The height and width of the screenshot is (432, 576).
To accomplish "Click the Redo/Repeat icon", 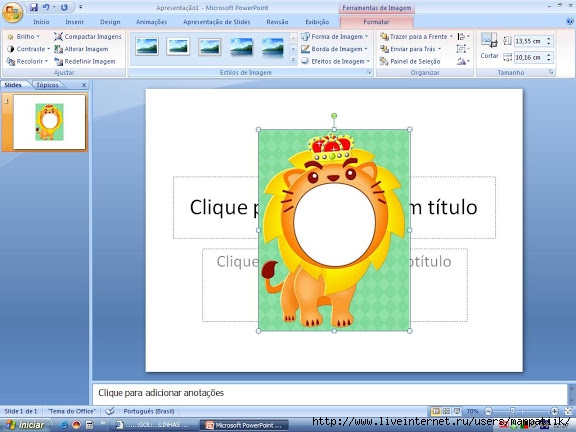I will tap(64, 7).
